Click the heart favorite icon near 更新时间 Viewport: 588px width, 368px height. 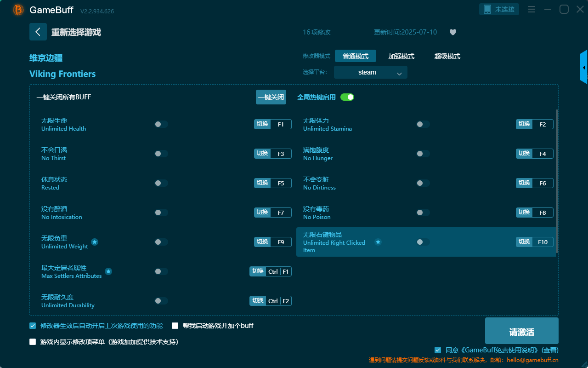[x=452, y=32]
